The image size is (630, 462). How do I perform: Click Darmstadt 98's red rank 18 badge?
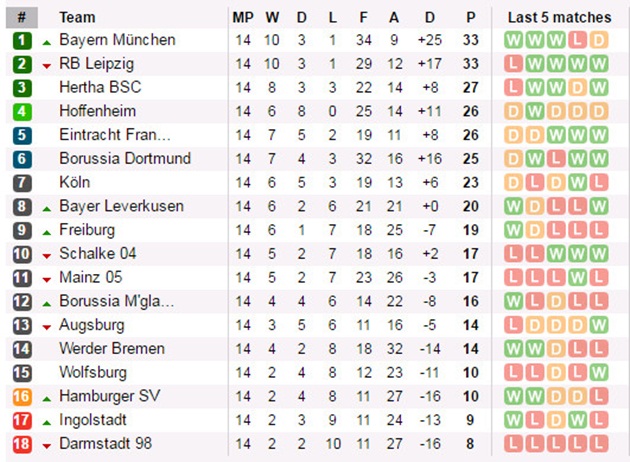coord(22,443)
